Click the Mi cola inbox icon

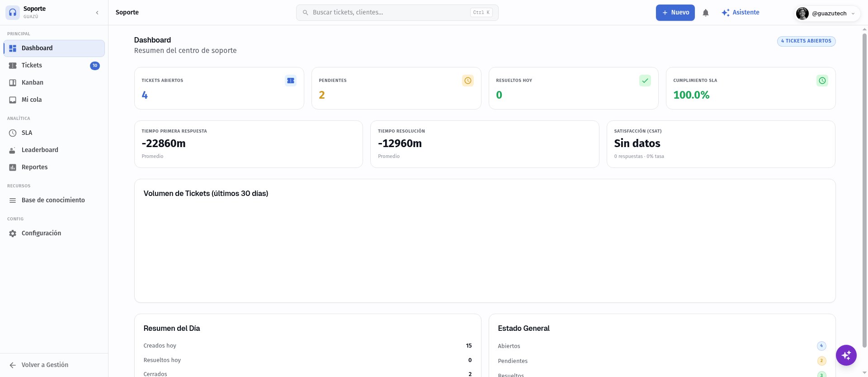(13, 100)
